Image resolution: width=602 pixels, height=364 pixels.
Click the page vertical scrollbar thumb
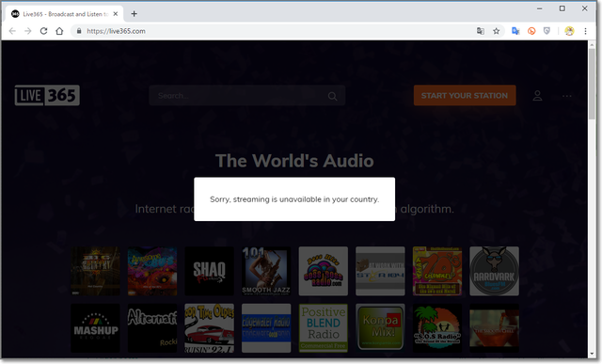pyautogui.click(x=592, y=85)
